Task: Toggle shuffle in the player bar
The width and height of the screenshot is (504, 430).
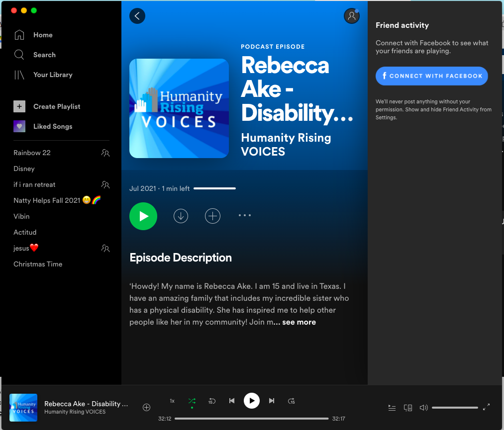Action: (192, 401)
